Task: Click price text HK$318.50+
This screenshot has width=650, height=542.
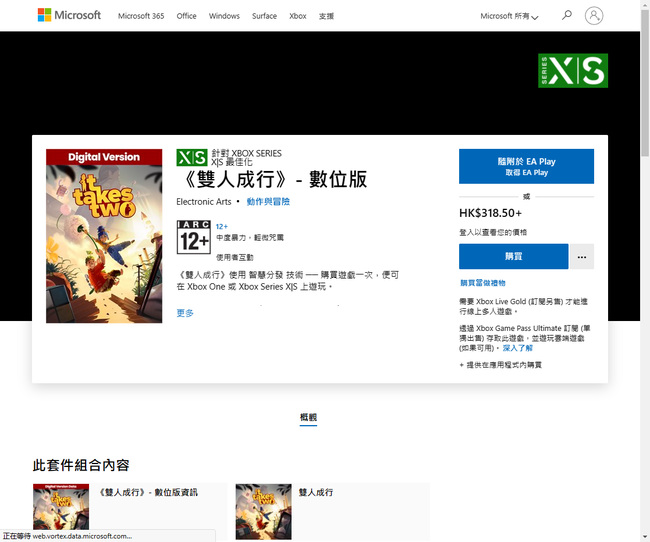Action: coord(490,213)
